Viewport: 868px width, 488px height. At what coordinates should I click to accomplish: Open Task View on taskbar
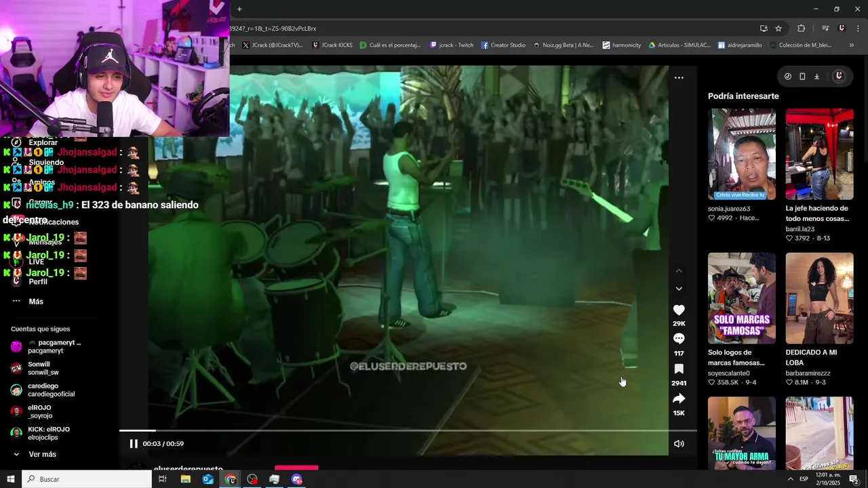tap(163, 479)
